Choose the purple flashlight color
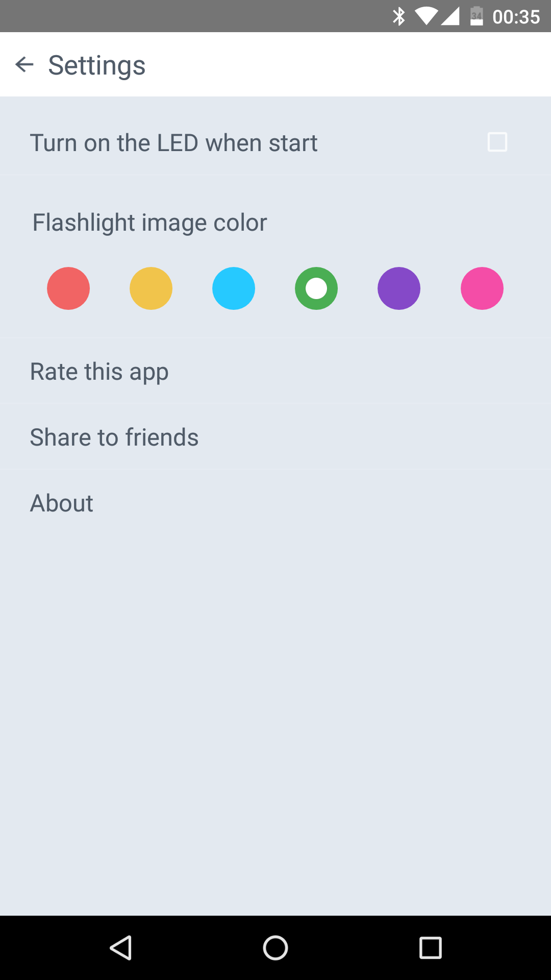The image size is (551, 980). pyautogui.click(x=399, y=288)
